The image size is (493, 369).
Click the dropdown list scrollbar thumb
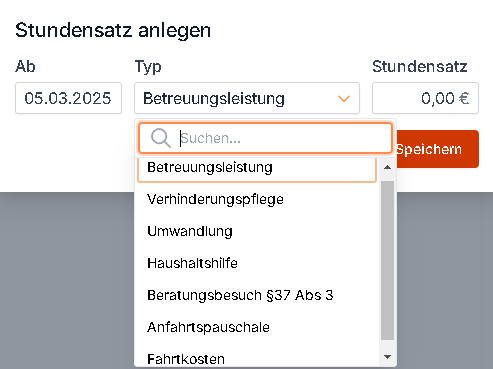pos(387,260)
